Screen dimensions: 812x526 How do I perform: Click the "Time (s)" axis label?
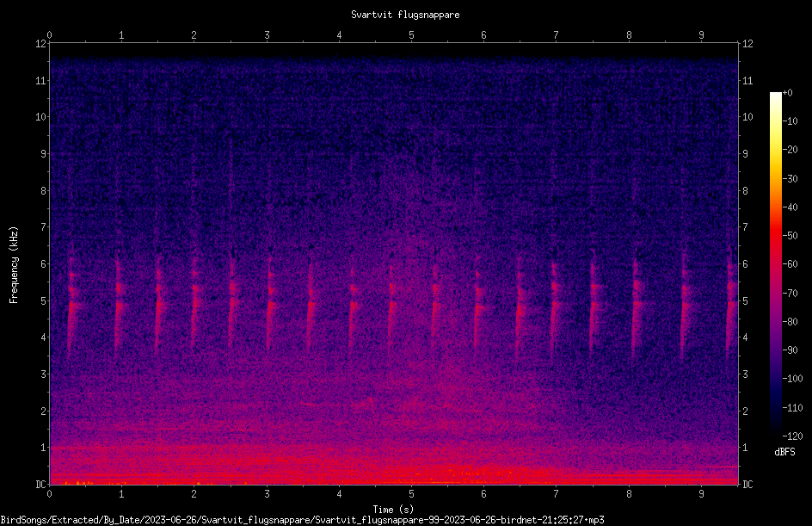tap(393, 510)
